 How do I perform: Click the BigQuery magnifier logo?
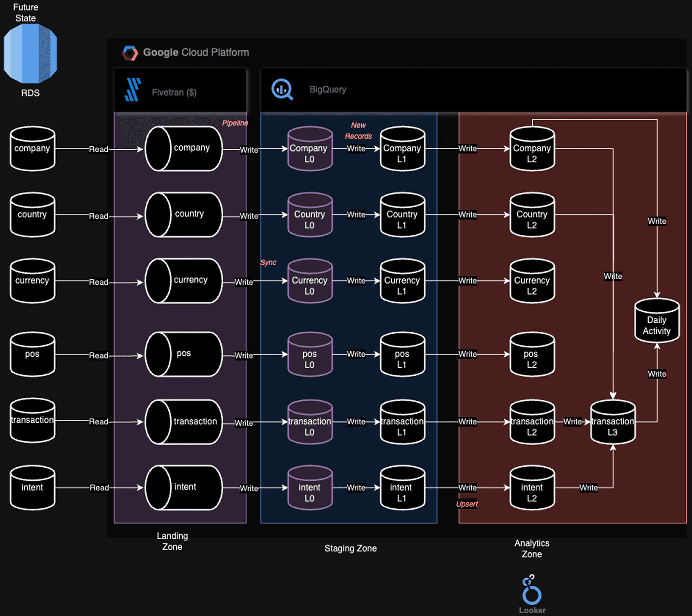click(x=282, y=89)
